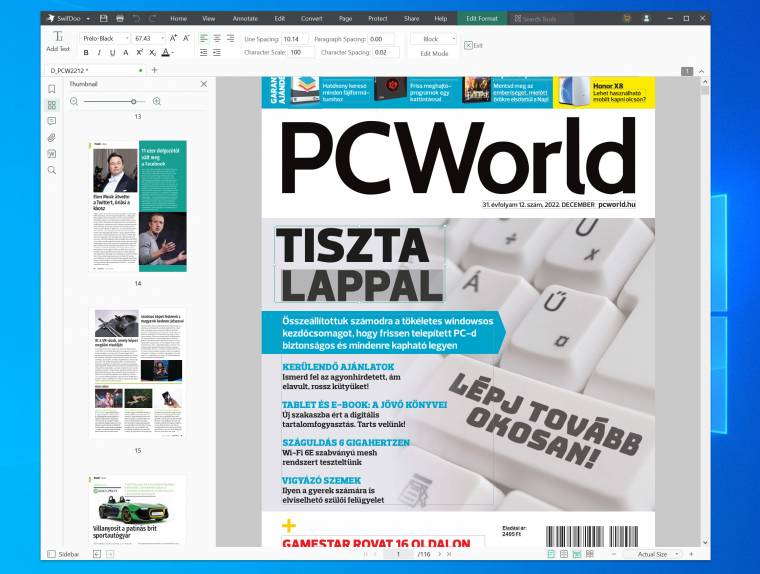Open the SwifDoo application menu arrow

88,19
